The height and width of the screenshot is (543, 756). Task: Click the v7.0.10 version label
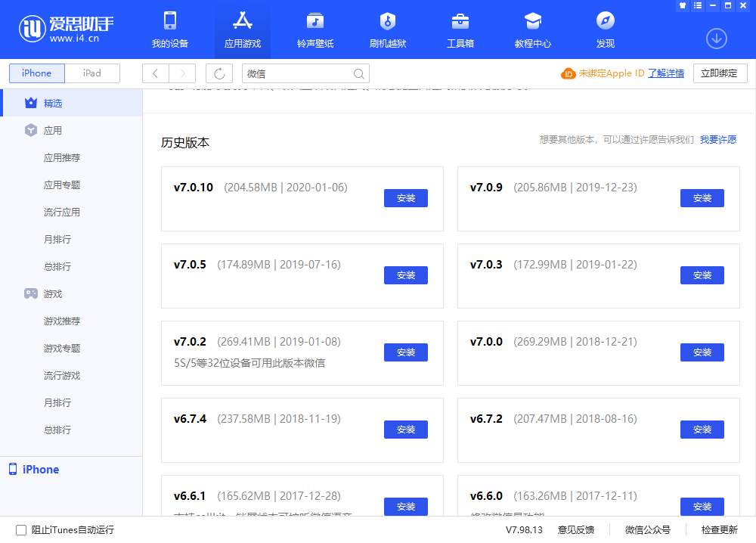pyautogui.click(x=194, y=188)
